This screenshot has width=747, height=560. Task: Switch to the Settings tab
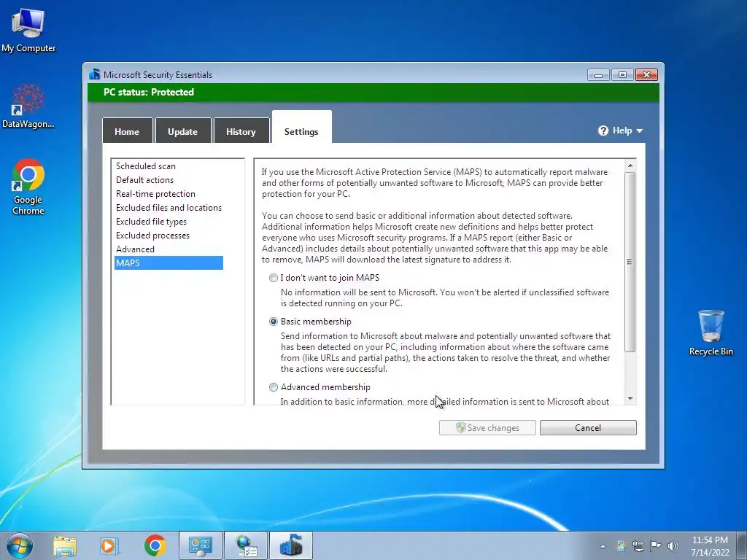click(x=301, y=128)
